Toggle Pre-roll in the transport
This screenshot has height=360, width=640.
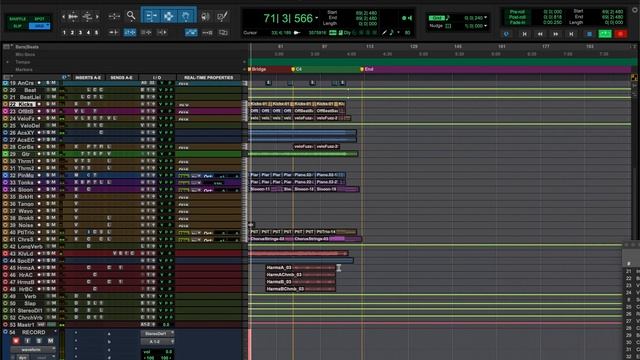(517, 12)
